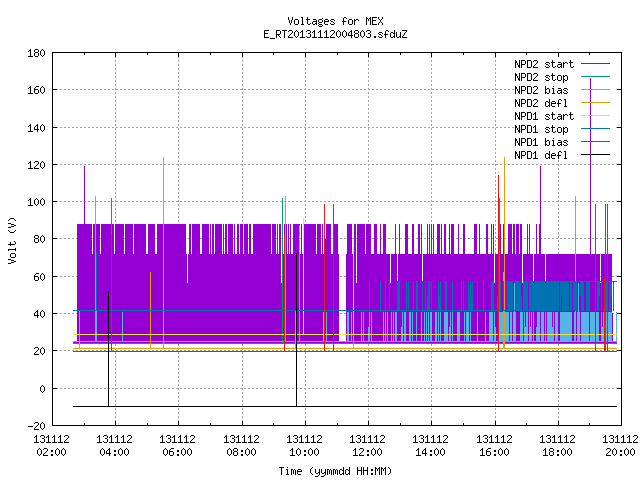Click the y-axis tick value 80
Viewport: 640px width, 480px height.
(39, 239)
